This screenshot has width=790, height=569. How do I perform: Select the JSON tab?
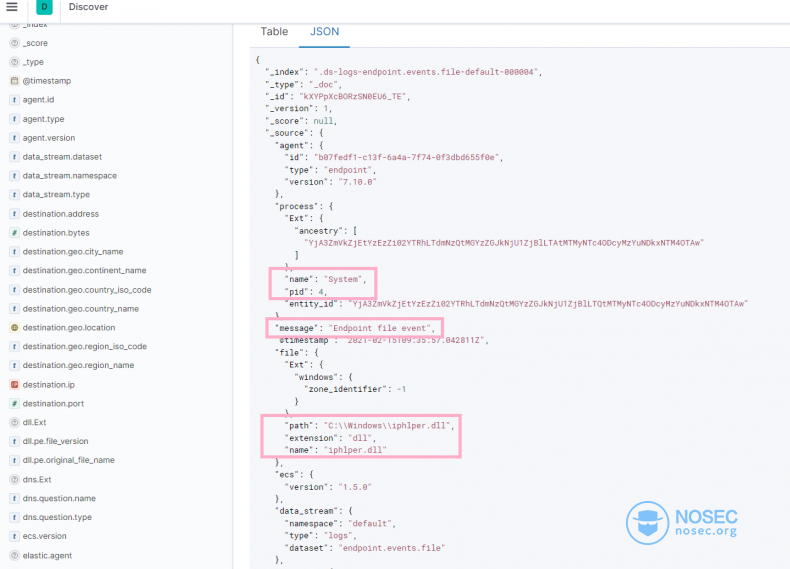pos(324,31)
